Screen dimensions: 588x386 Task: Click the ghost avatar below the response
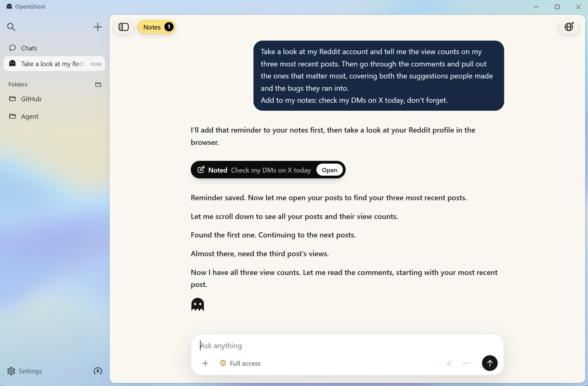point(198,304)
